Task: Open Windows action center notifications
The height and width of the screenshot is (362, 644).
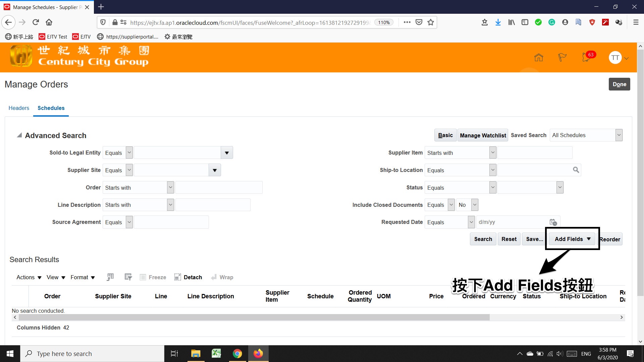Action: 630,354
